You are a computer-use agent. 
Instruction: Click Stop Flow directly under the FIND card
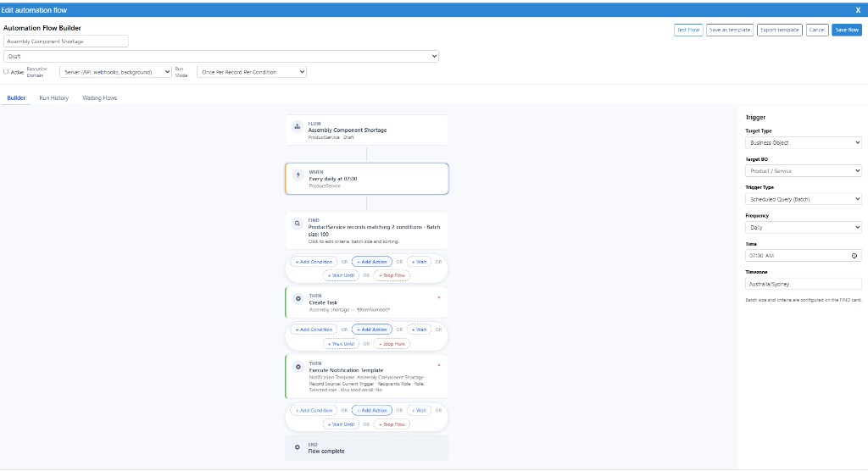tap(392, 275)
